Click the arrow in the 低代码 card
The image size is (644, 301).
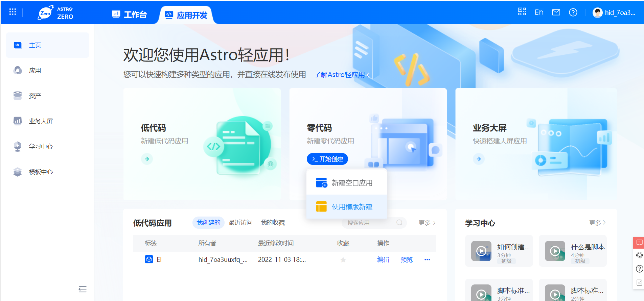147,159
